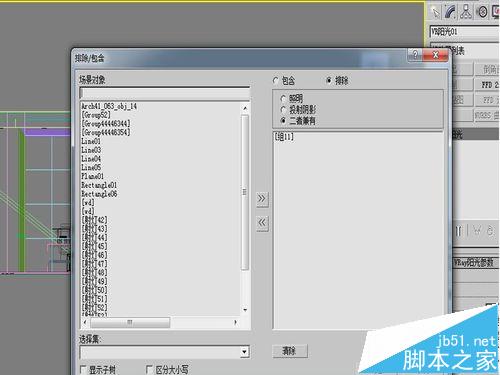Open the Create panel arrow icon
Image resolution: width=500 pixels, height=375 pixels.
tap(435, 12)
